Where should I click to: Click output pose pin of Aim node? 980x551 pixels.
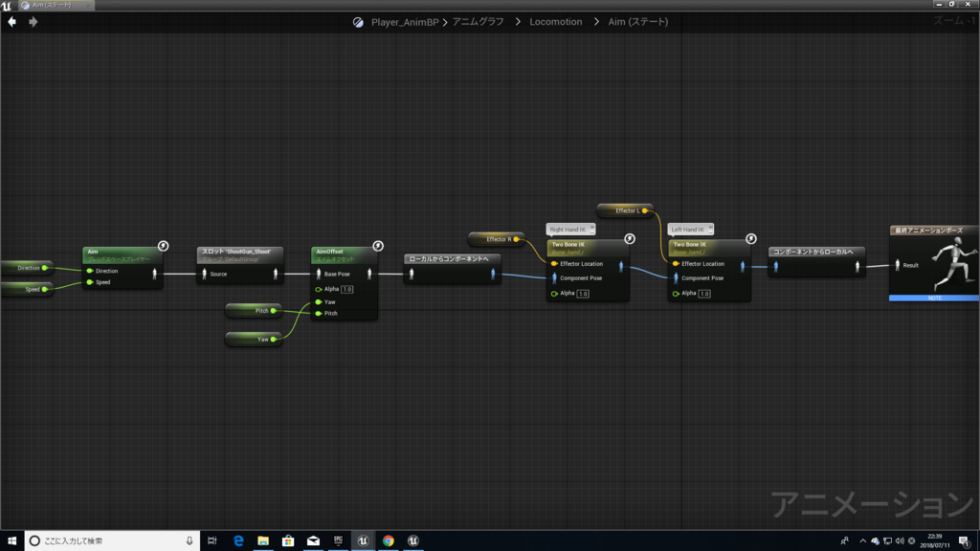(x=155, y=274)
